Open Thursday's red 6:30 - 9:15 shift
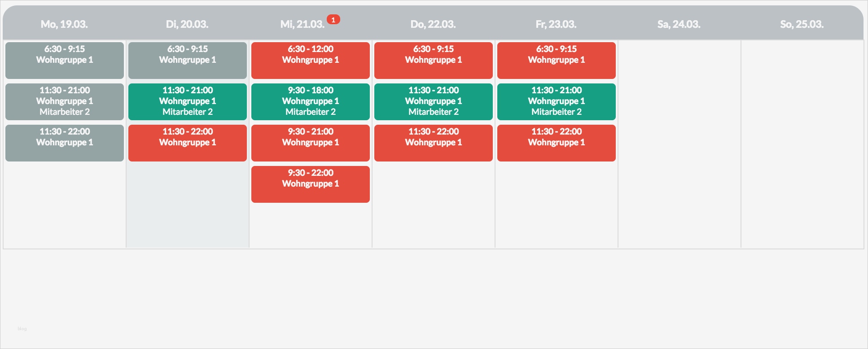 tap(434, 61)
